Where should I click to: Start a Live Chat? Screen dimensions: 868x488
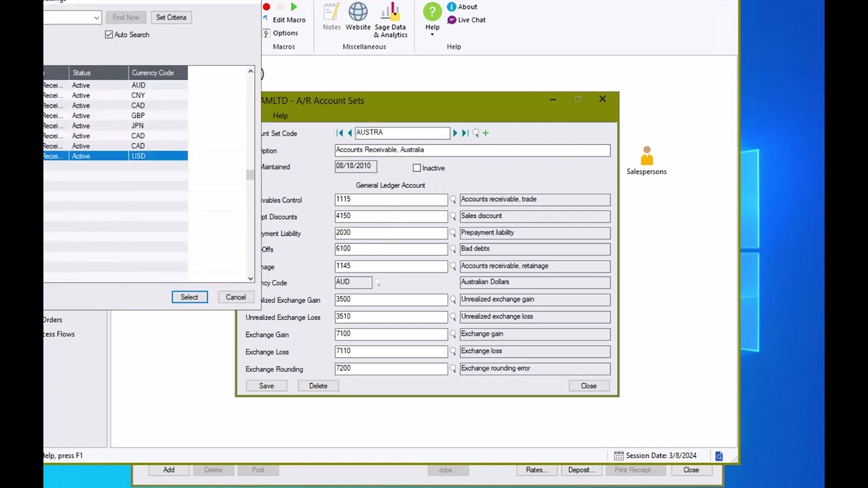click(467, 20)
